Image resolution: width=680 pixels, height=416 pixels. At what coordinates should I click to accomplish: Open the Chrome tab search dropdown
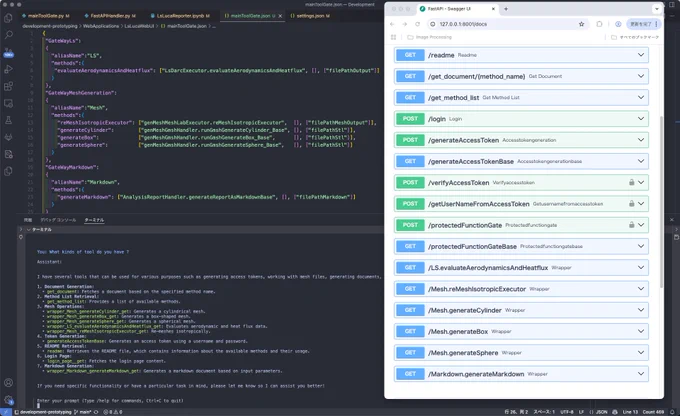pyautogui.click(x=657, y=9)
